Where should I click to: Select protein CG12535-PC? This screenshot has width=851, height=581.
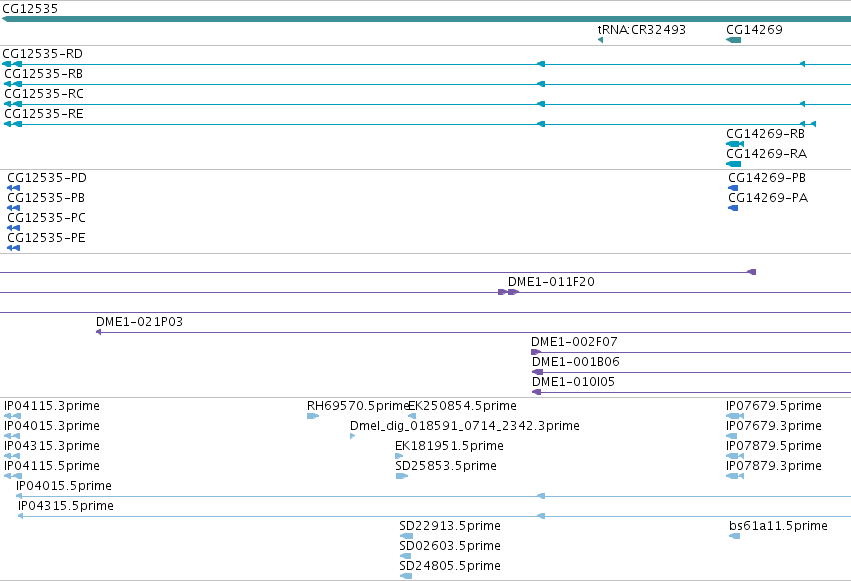pyautogui.click(x=46, y=218)
